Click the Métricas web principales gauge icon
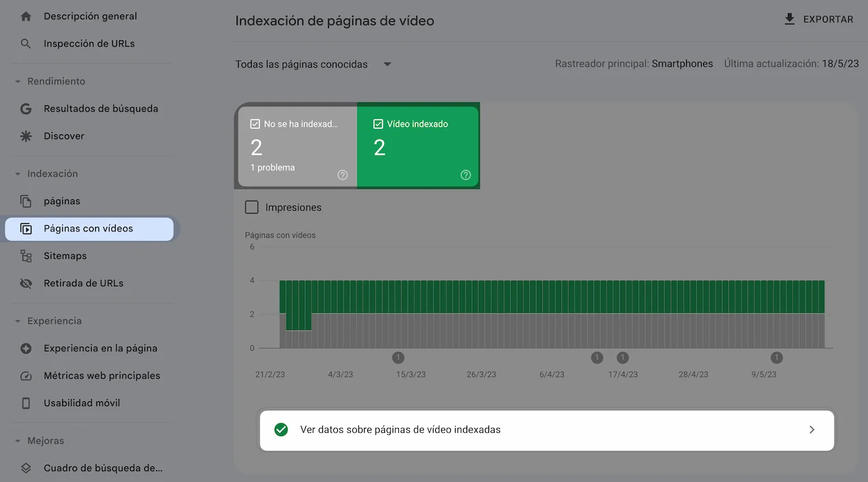This screenshot has height=482, width=868. 26,376
